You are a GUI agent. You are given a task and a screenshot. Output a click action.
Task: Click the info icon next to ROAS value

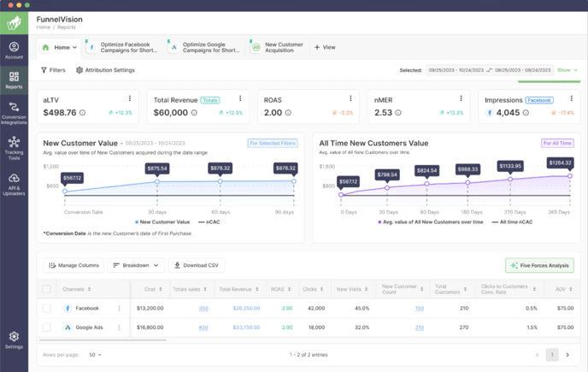288,113
